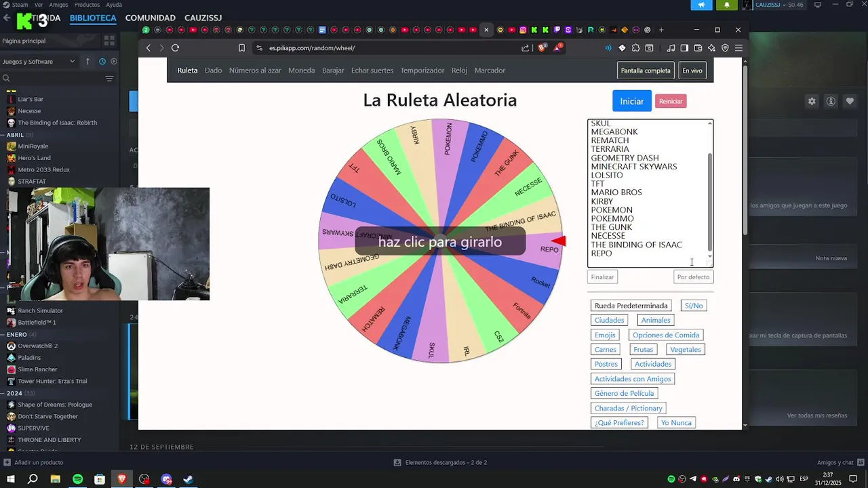The width and height of the screenshot is (868, 488).
Task: Toggle Steam recent-activity clock filter
Action: 102,61
